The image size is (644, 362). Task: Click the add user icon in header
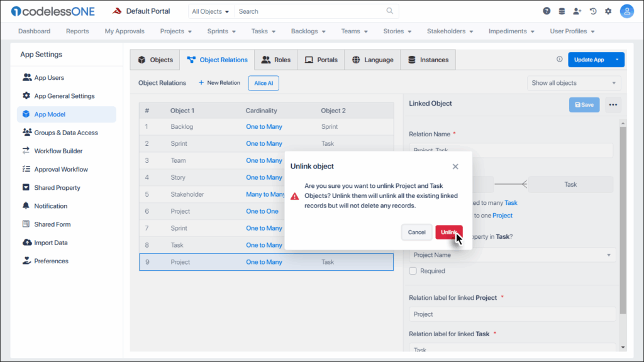click(577, 11)
